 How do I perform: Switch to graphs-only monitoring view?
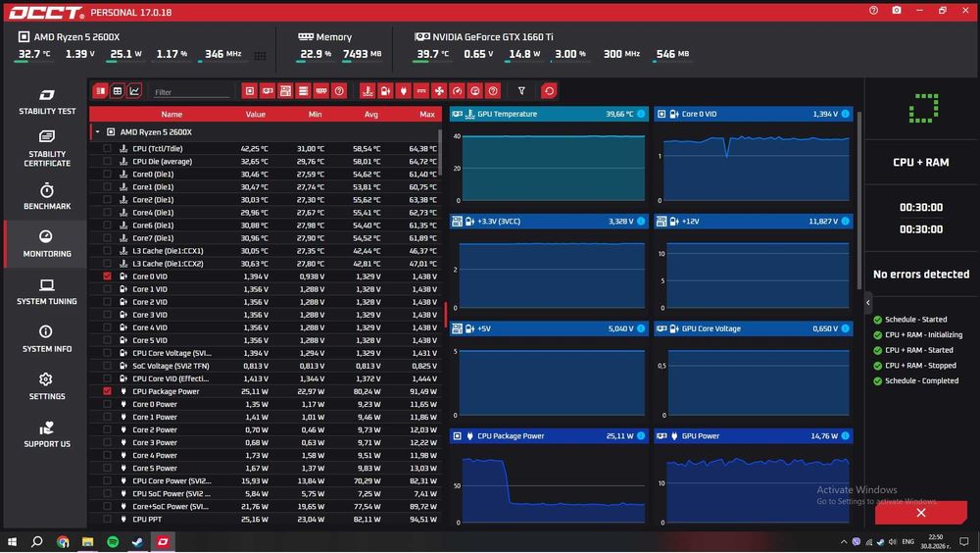[134, 91]
